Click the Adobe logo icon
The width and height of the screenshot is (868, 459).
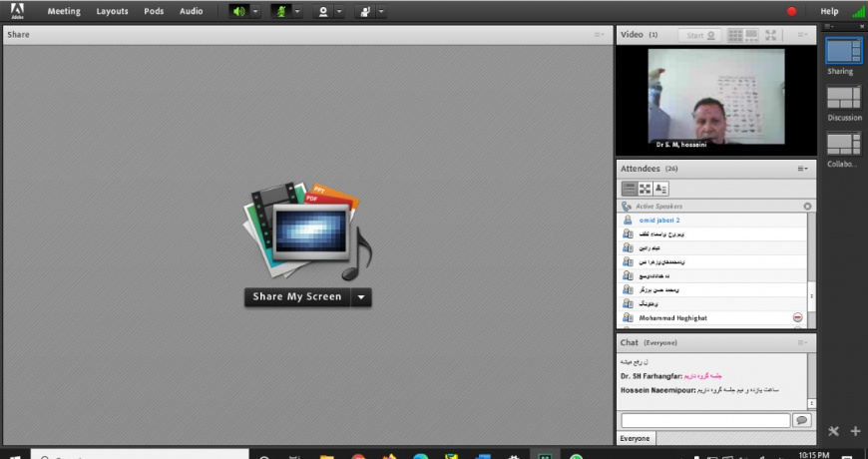click(x=17, y=11)
